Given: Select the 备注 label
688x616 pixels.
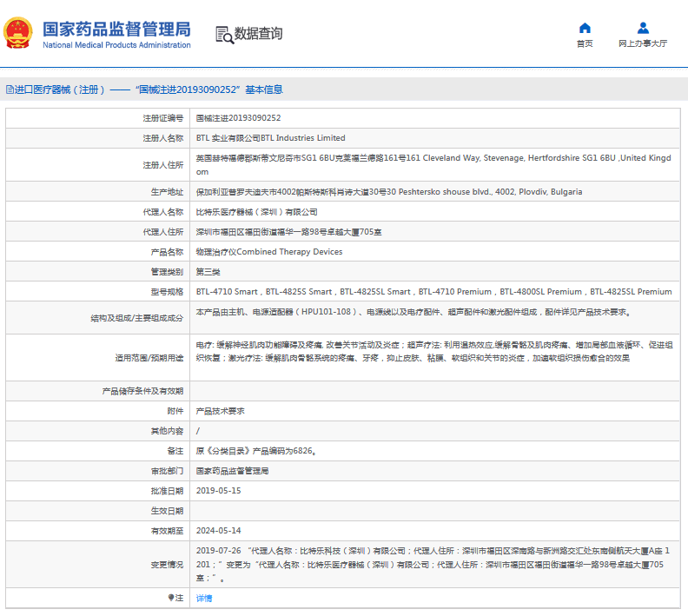Looking at the screenshot, I should click(175, 451).
